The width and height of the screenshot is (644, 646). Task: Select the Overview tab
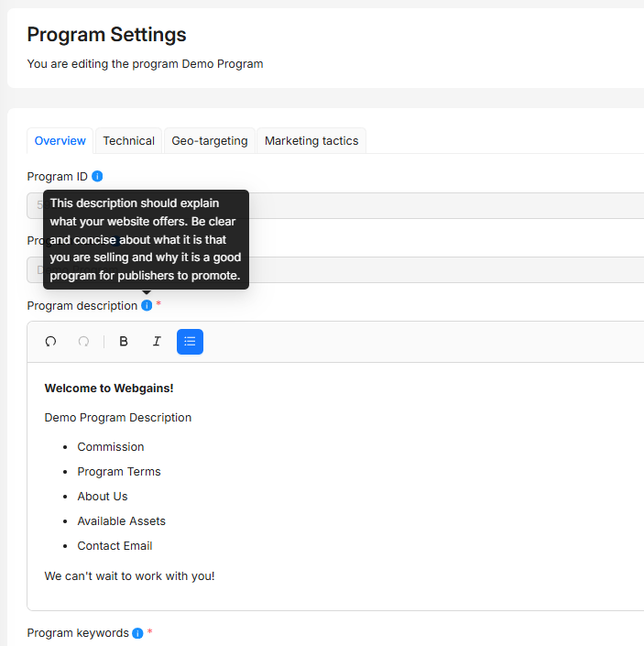[x=60, y=141]
